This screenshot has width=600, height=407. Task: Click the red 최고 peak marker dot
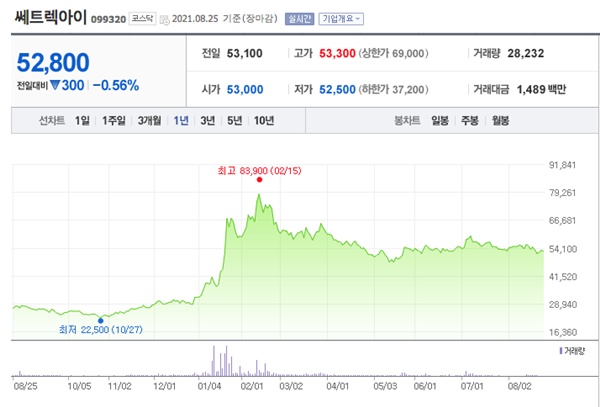pos(259,179)
